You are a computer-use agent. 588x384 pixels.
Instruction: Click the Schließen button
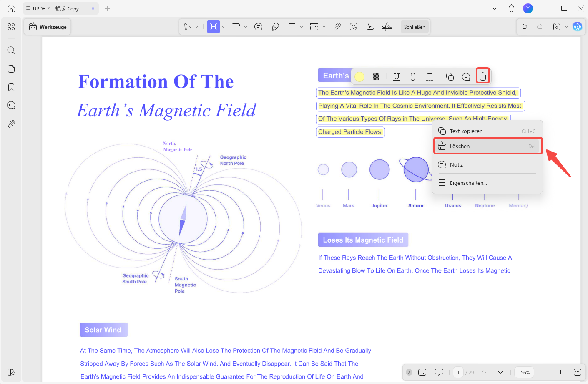pyautogui.click(x=415, y=27)
